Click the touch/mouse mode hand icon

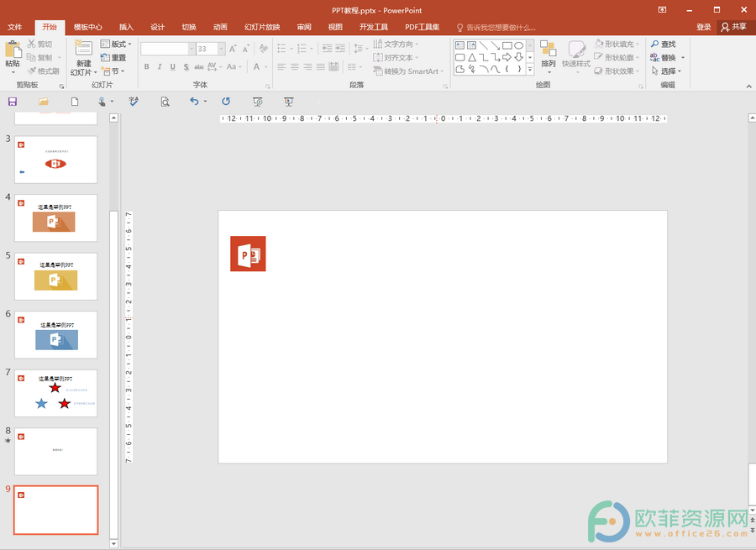click(x=102, y=102)
